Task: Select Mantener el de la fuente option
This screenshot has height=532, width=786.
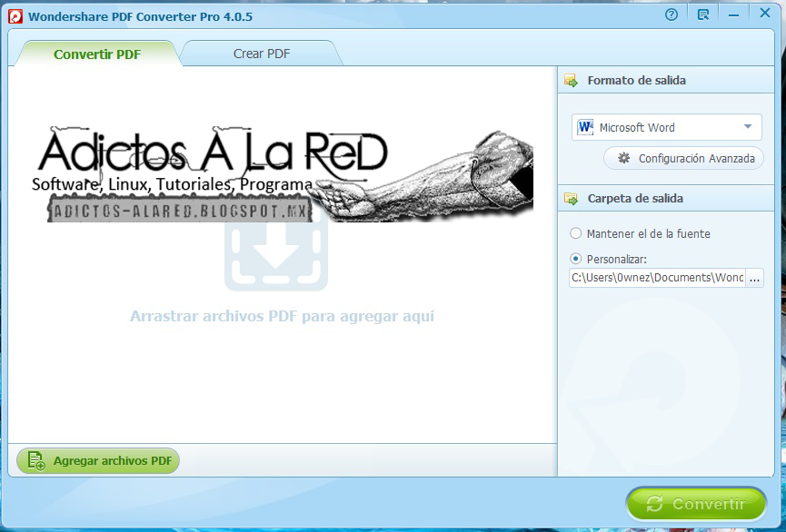Action: [575, 233]
